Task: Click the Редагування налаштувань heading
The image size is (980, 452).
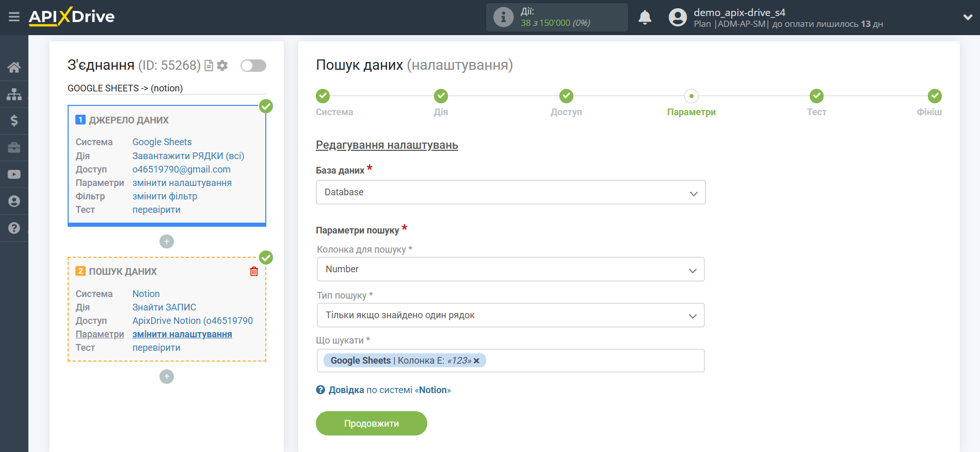Action: pos(387,145)
